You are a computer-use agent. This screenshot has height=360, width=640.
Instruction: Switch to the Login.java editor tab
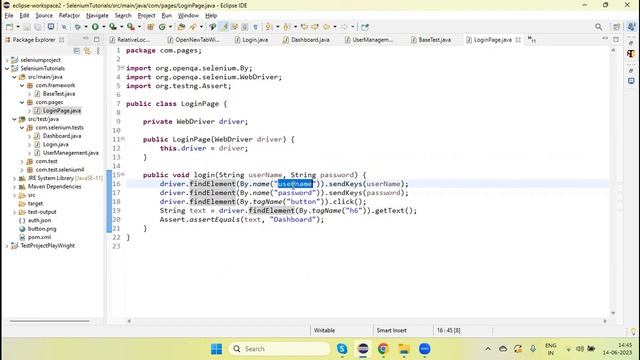(x=251, y=40)
